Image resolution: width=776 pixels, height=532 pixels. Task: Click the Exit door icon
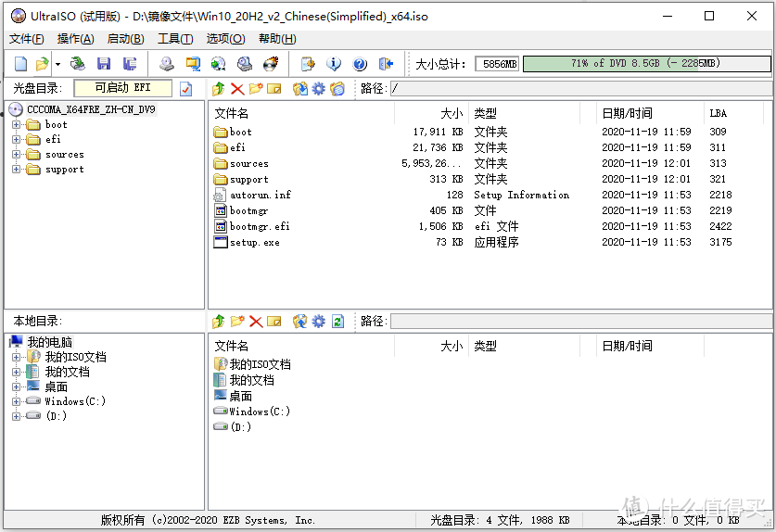point(386,64)
